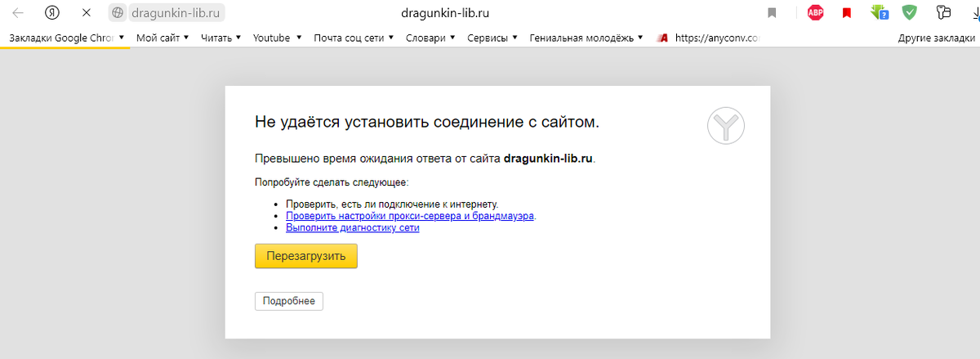Open site info via globe icon
The height and width of the screenshot is (359, 980).
pyautogui.click(x=118, y=13)
